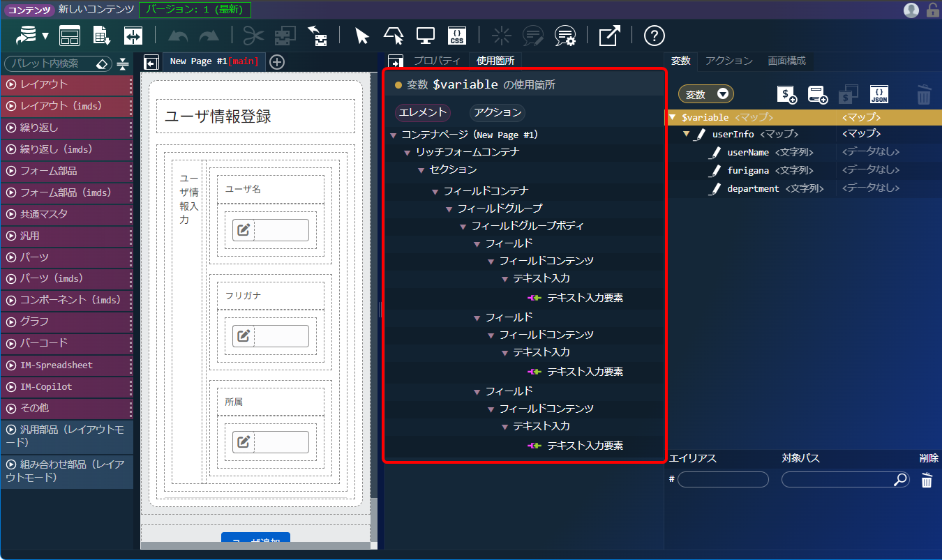This screenshot has width=942, height=560.
Task: Select the フィールドグループボディ tree row
Action: click(525, 226)
